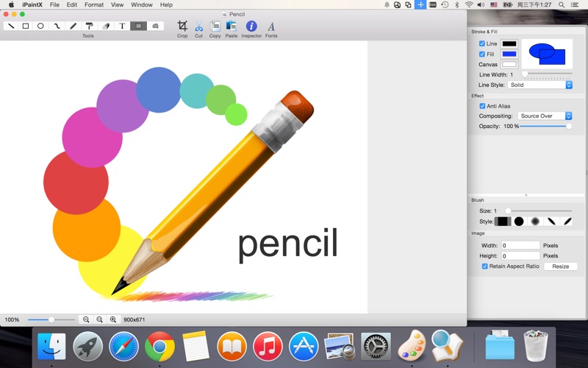Select the rectangular marquee selection tool

point(138,26)
